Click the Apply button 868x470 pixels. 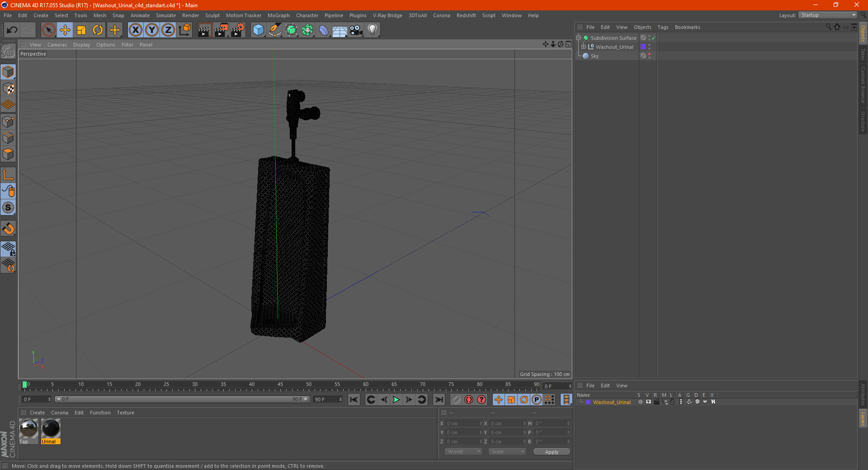552,451
